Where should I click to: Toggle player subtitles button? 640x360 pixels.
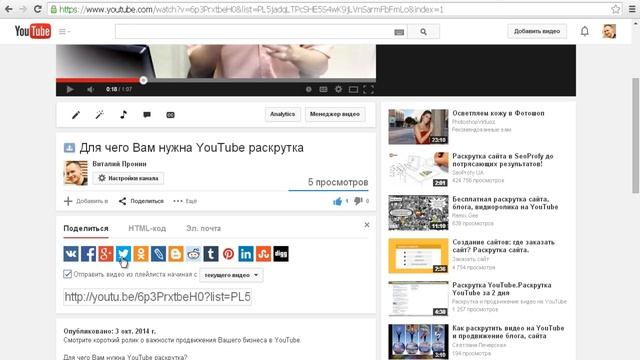[323, 89]
